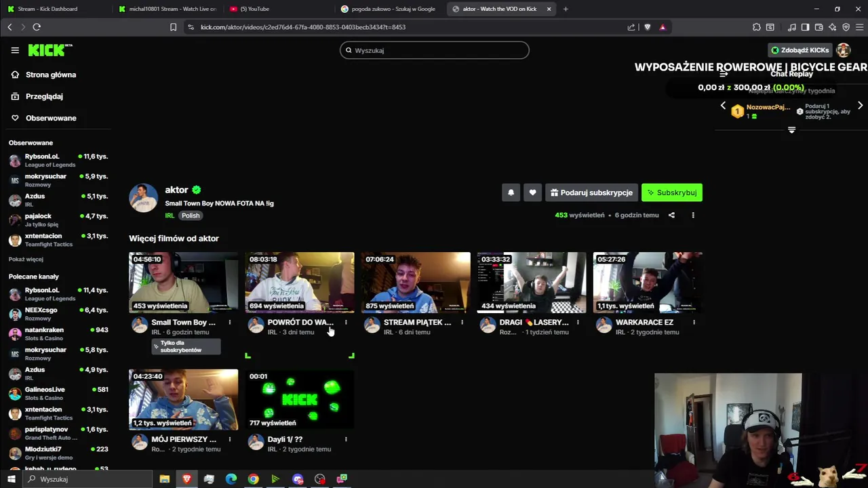Open Brave Shields lion icon

647,27
